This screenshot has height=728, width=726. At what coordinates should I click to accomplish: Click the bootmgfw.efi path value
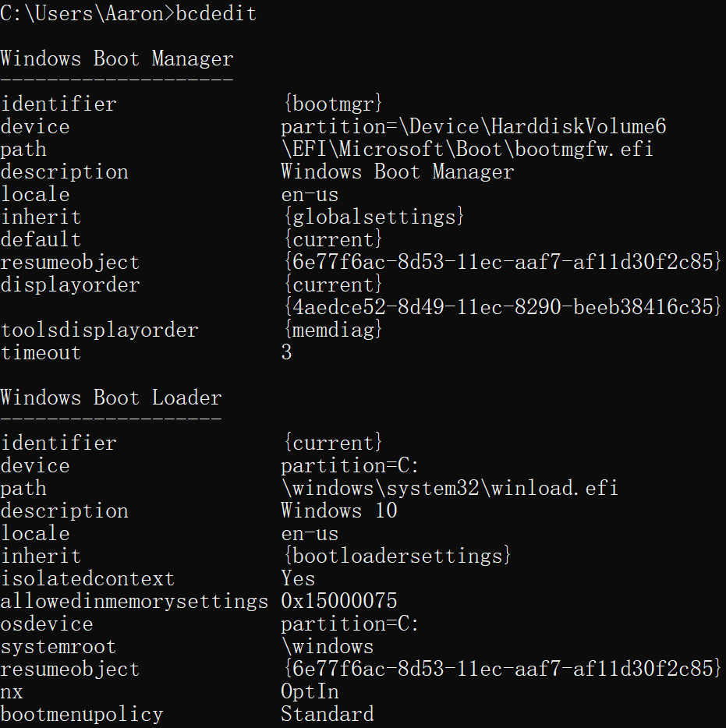(x=467, y=149)
